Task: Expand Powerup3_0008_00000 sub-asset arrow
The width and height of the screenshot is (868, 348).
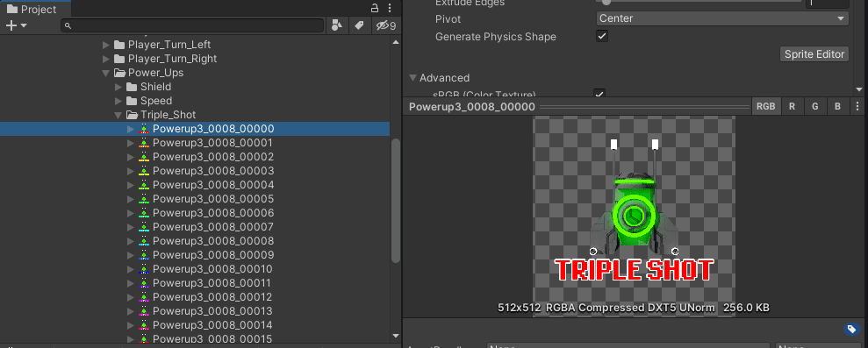Action: click(x=131, y=129)
